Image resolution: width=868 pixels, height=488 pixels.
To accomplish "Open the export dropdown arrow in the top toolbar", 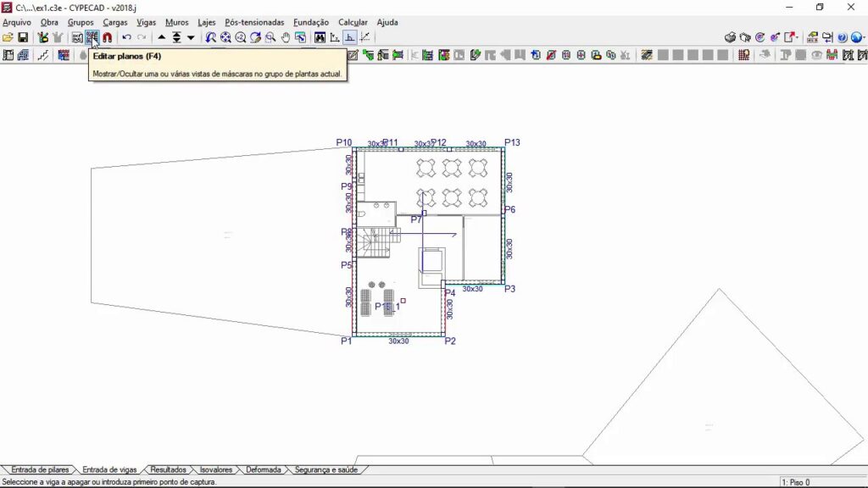I will pyautogui.click(x=798, y=37).
